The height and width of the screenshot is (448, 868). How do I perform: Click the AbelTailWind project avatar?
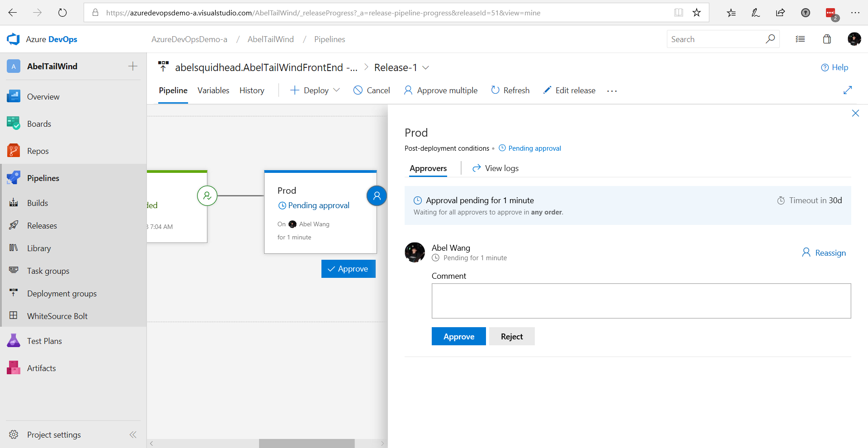pos(14,66)
